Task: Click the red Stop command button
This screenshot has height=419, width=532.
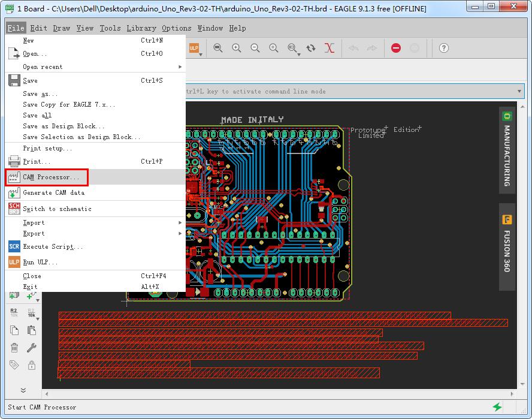Action: pyautogui.click(x=395, y=48)
